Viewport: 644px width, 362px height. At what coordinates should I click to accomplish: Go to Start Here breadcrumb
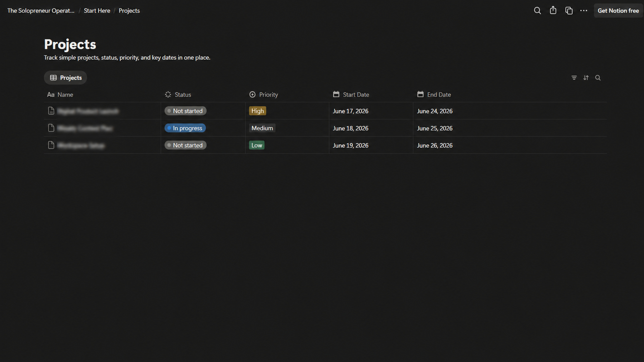(x=97, y=11)
